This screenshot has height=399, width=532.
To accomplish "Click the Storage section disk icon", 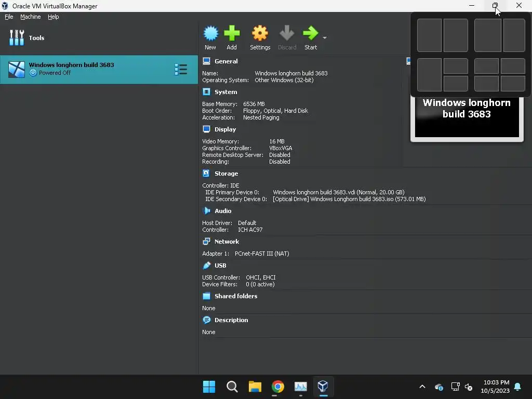I will 206,173.
